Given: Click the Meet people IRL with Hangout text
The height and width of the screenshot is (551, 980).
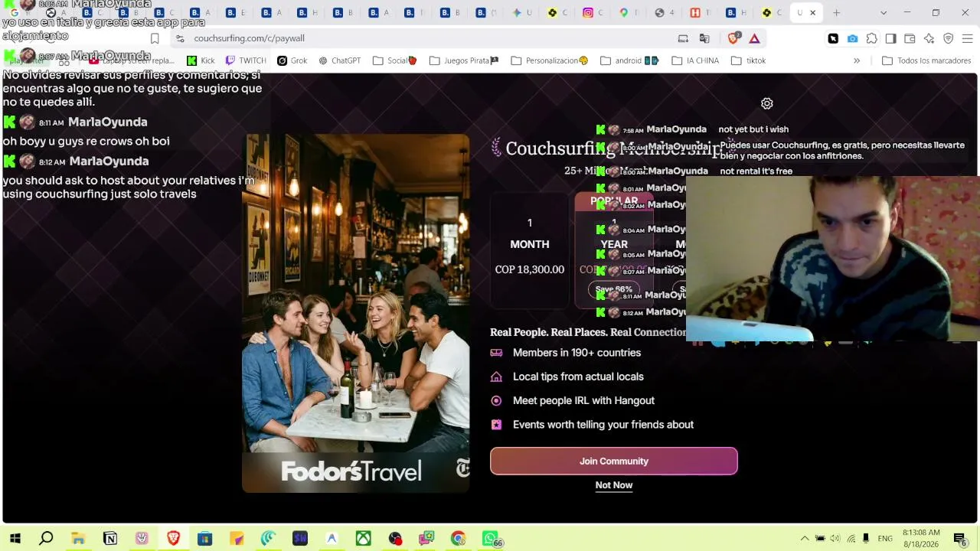Looking at the screenshot, I should tap(583, 400).
